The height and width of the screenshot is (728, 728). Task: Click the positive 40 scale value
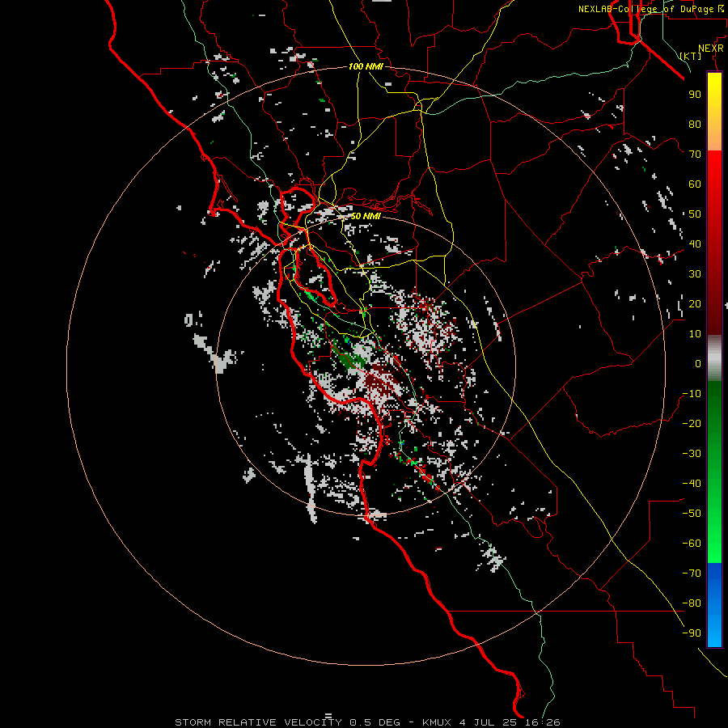695,244
